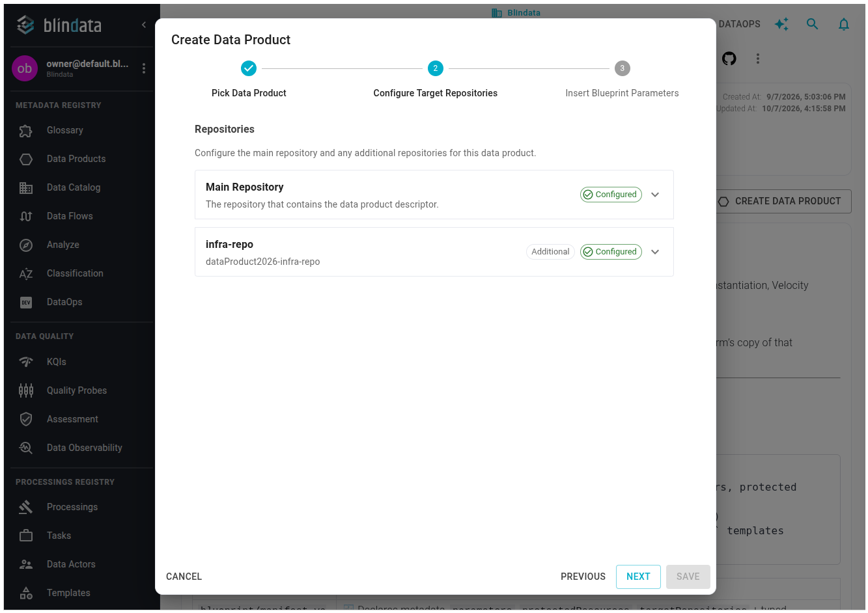Expand the Main Repository panel
Viewport: 868px width, 613px height.
click(655, 195)
